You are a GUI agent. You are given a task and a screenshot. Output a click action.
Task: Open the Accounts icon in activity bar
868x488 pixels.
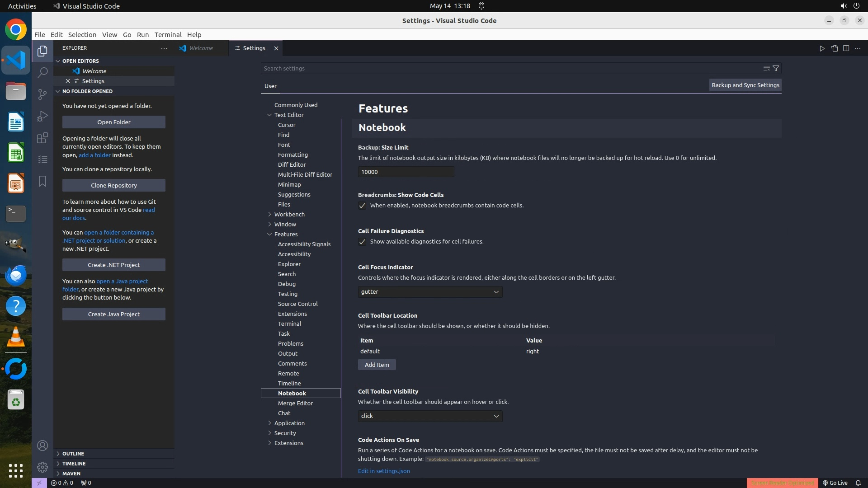42,446
